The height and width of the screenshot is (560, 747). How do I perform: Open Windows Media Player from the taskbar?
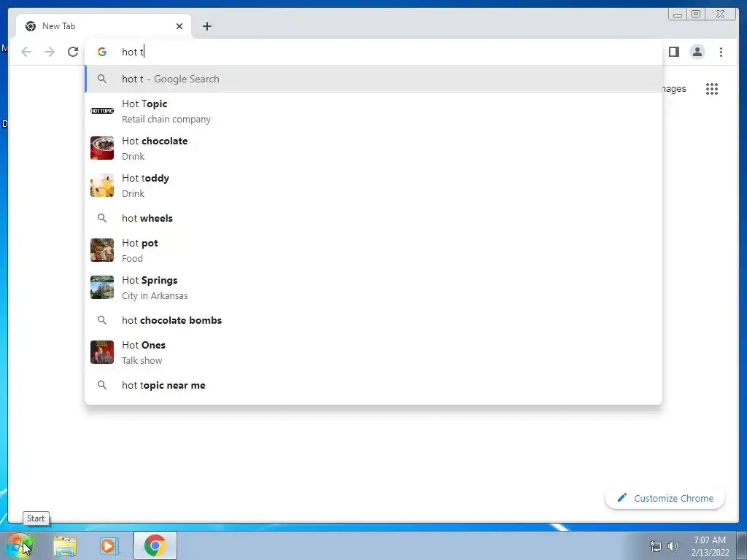pos(108,546)
